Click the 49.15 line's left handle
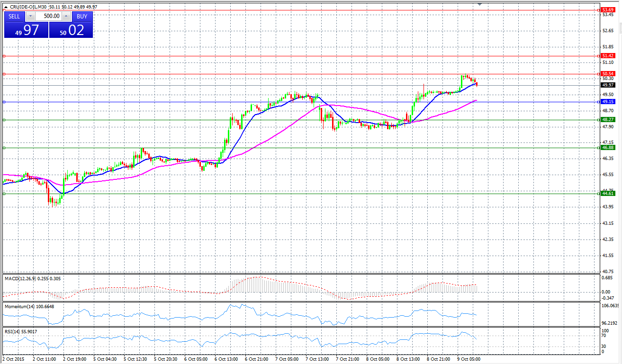 click(4, 102)
